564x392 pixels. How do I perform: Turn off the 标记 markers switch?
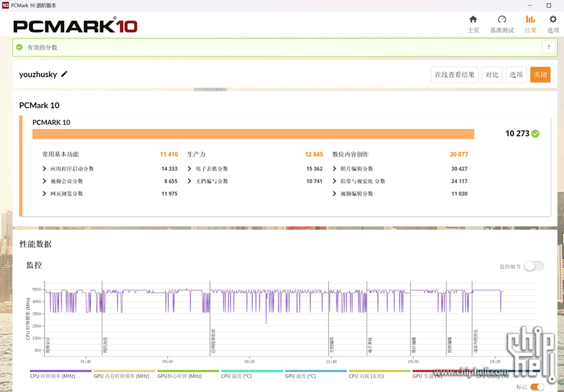coord(537,387)
